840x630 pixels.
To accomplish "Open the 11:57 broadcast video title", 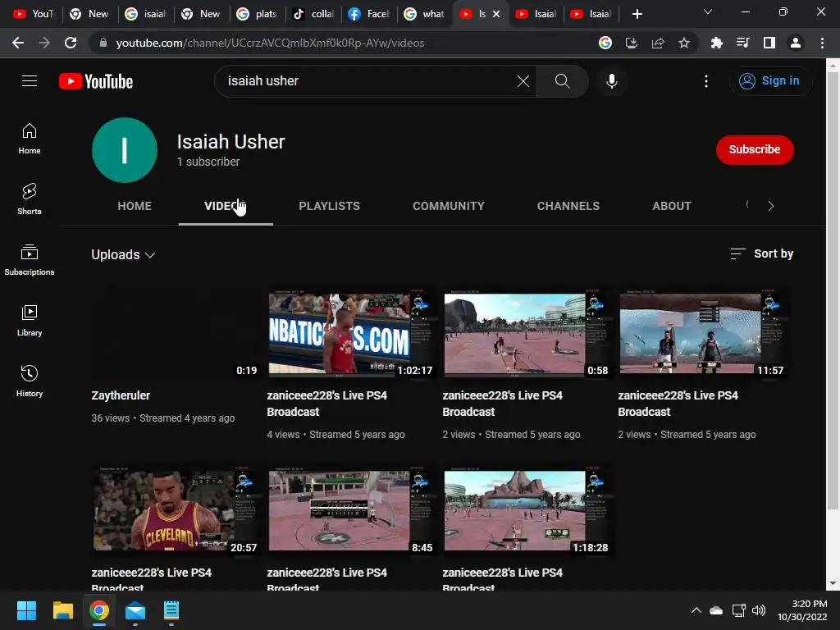I will tap(678, 404).
